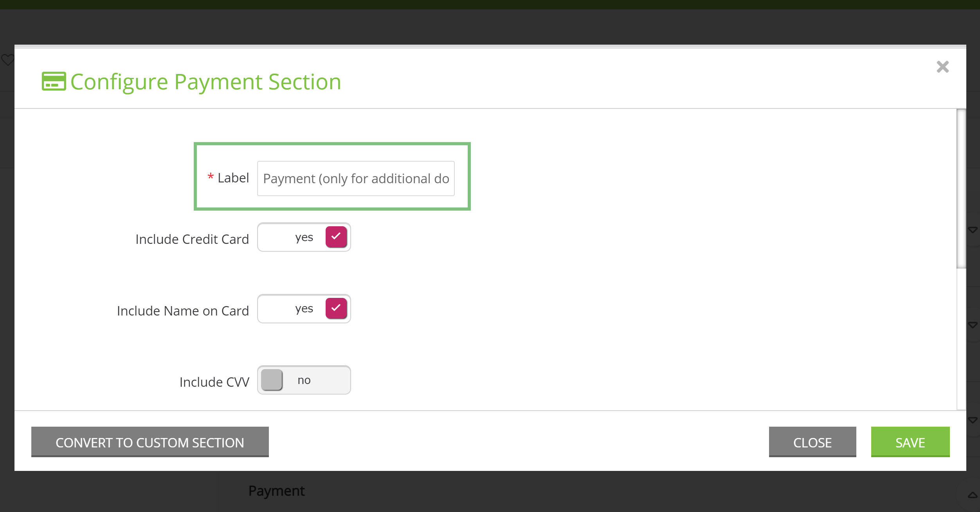
Task: Disable the Include Name on Card toggle
Action: [304, 308]
